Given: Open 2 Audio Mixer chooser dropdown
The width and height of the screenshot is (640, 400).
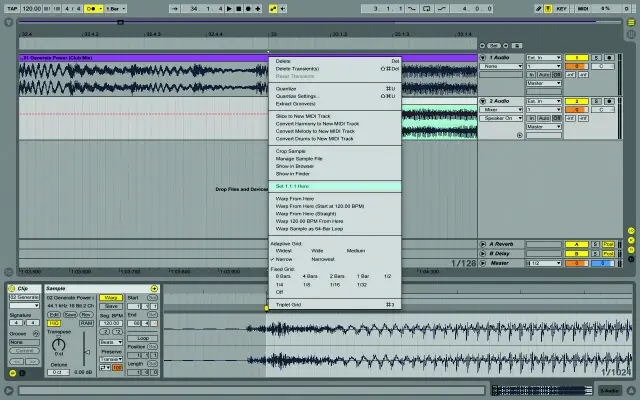Looking at the screenshot, I should point(501,109).
